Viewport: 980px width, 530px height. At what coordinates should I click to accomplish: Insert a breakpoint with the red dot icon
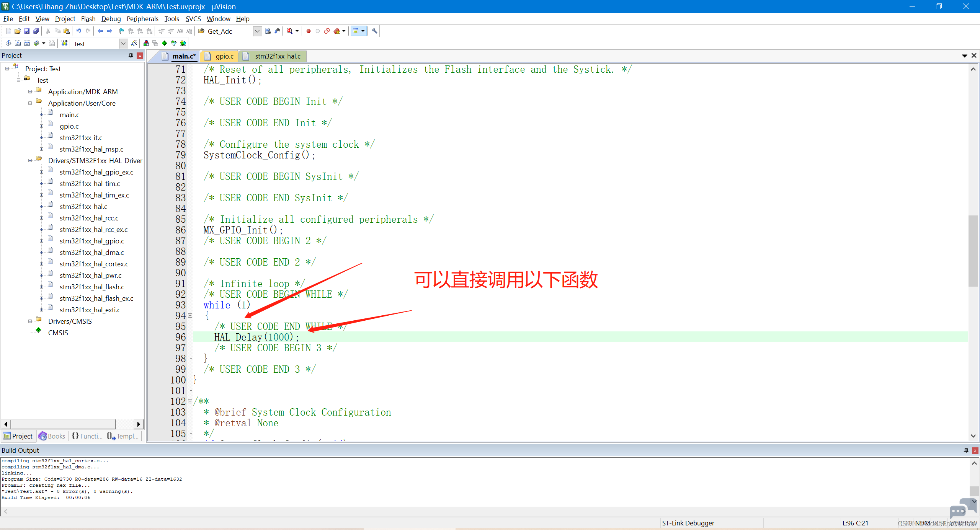tap(309, 31)
